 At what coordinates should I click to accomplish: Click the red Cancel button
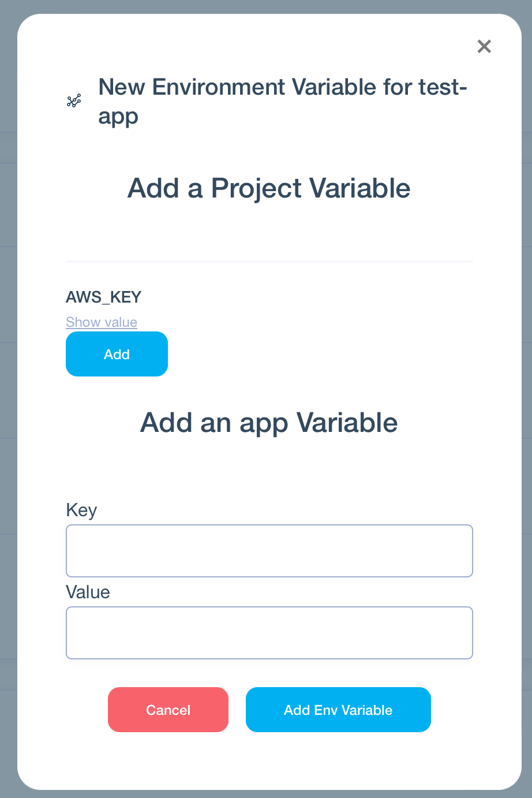[168, 710]
